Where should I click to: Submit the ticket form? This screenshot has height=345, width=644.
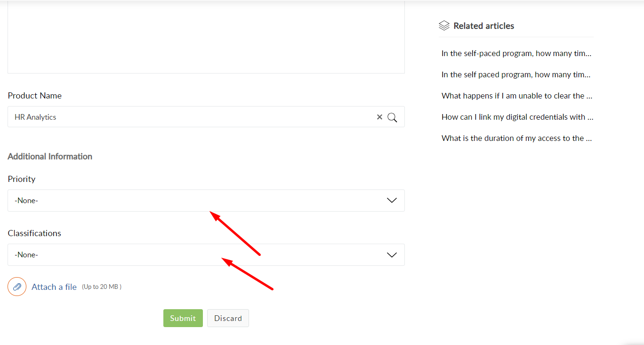(x=183, y=318)
